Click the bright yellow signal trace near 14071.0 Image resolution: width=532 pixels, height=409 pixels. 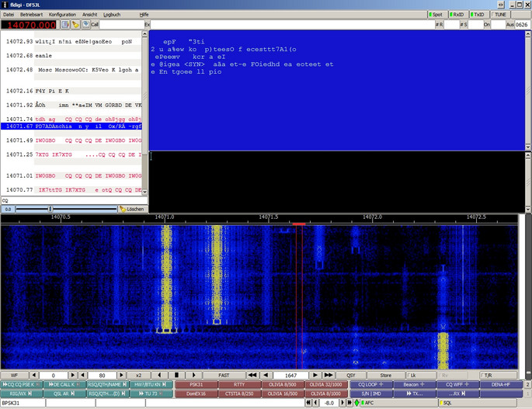[166, 278]
